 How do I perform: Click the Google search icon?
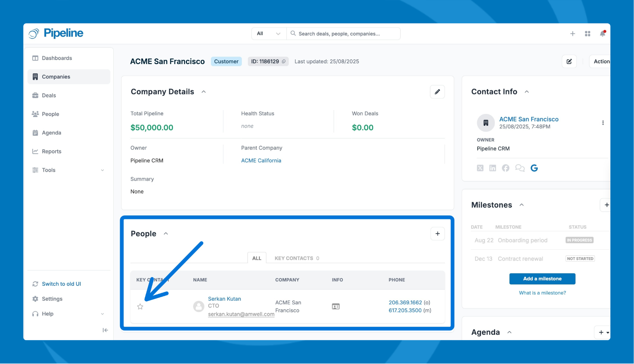coord(534,168)
